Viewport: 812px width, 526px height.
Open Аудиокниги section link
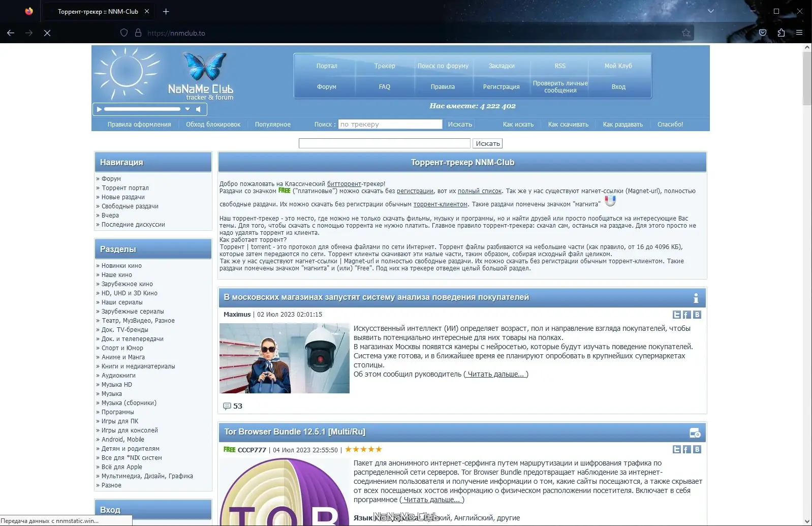coord(118,376)
